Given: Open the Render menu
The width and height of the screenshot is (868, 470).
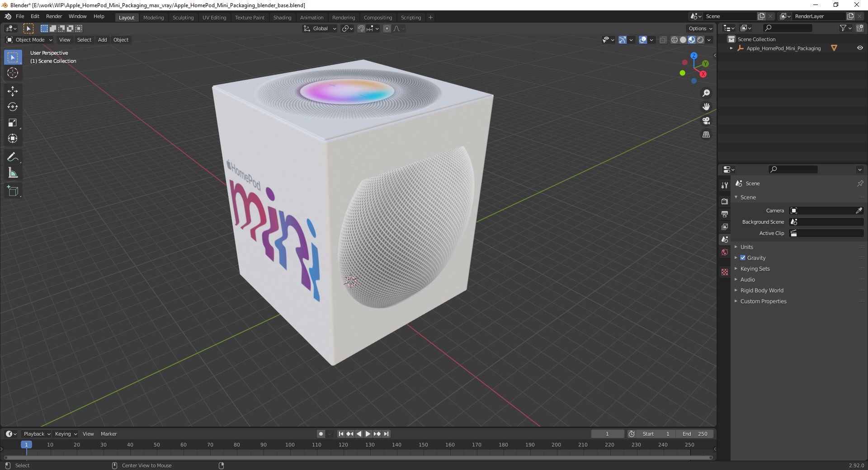Looking at the screenshot, I should 54,16.
